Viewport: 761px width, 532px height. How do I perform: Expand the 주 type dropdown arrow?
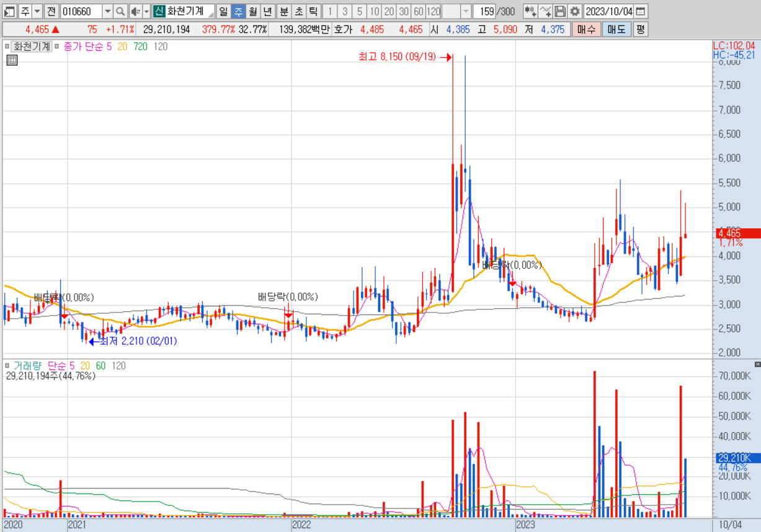37,11
